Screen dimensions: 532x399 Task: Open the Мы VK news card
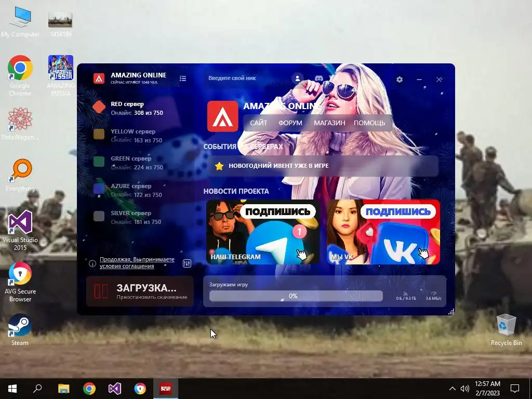click(x=383, y=232)
